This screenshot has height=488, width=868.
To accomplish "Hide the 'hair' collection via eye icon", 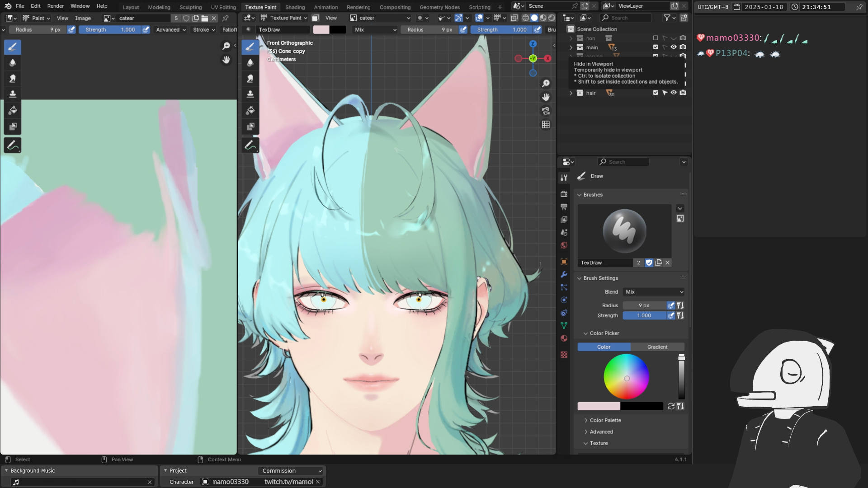I will click(674, 93).
